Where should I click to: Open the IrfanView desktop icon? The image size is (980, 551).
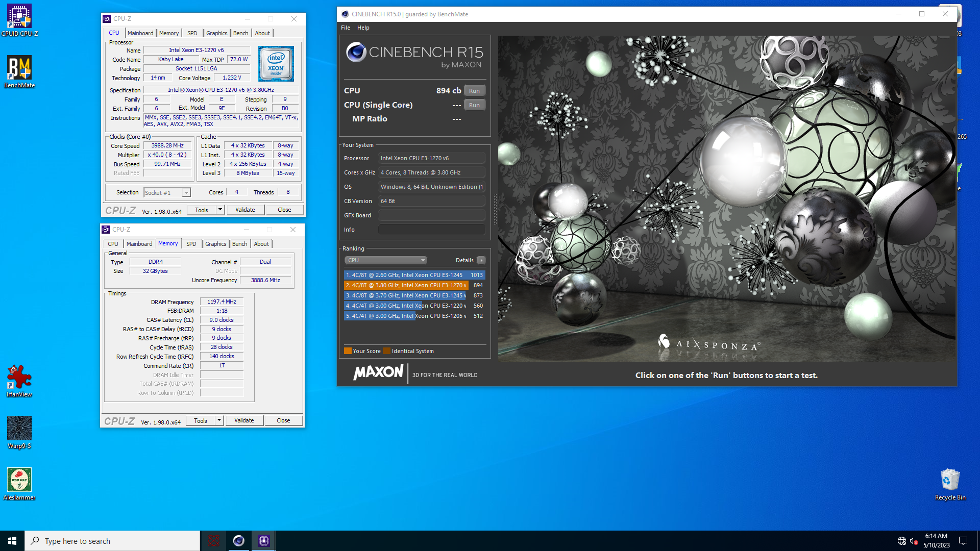pyautogui.click(x=19, y=381)
